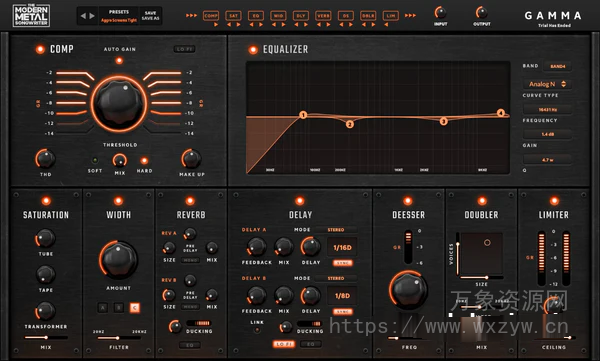
Task: Move SAT module left in chain
Action: coord(229,25)
